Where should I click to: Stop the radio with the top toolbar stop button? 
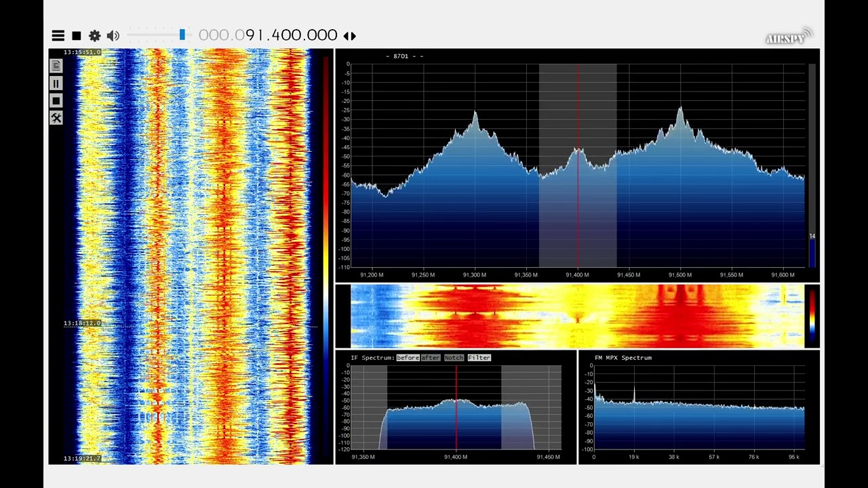[x=77, y=35]
